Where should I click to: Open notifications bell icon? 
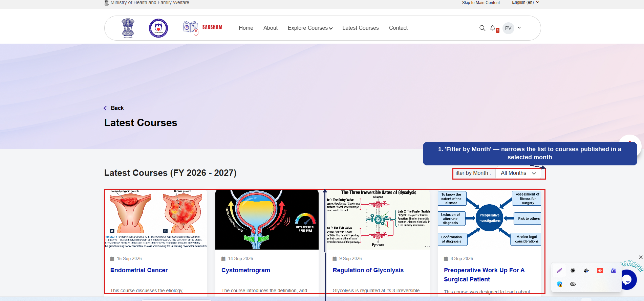[493, 28]
